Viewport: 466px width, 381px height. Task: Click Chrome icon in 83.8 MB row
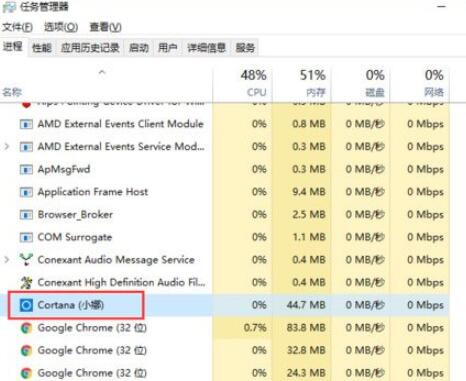tap(26, 328)
